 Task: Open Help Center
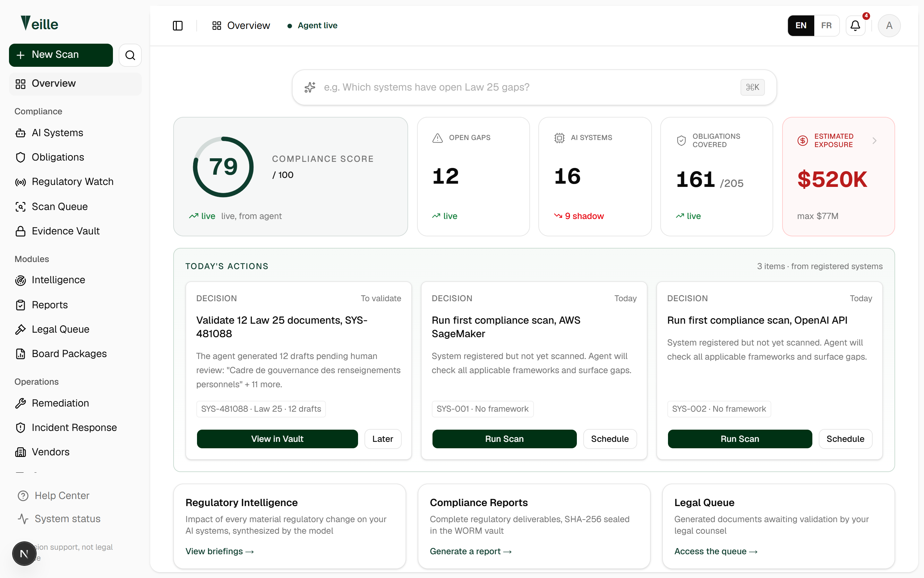coord(54,496)
